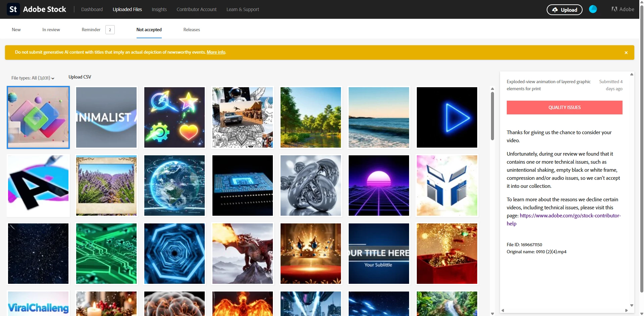Select the red gift box glitter thumbnail

(x=447, y=254)
